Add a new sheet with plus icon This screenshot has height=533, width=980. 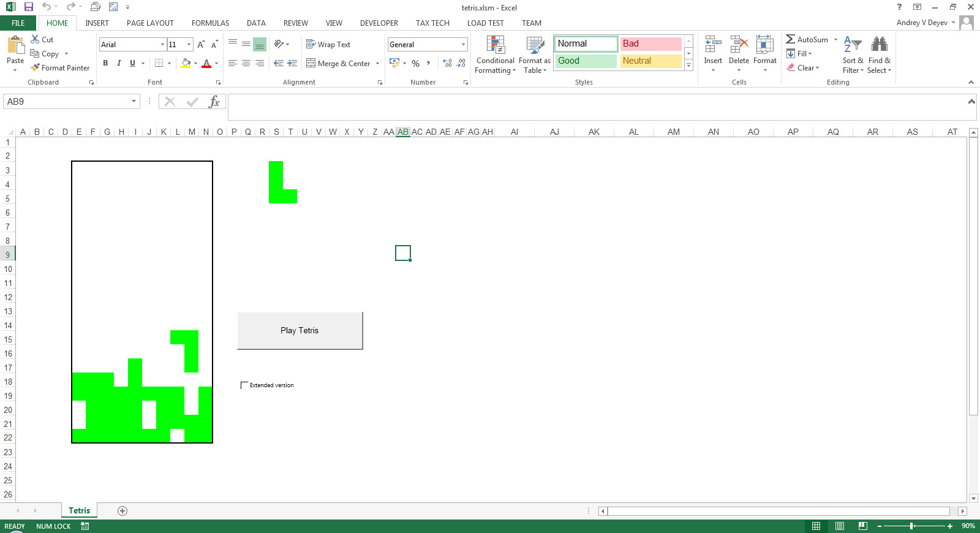click(123, 511)
